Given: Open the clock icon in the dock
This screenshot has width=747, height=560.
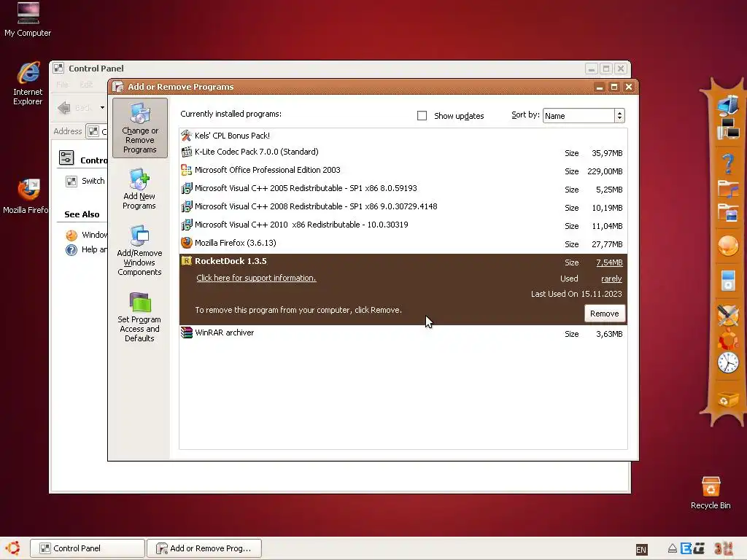Looking at the screenshot, I should pyautogui.click(x=728, y=362).
